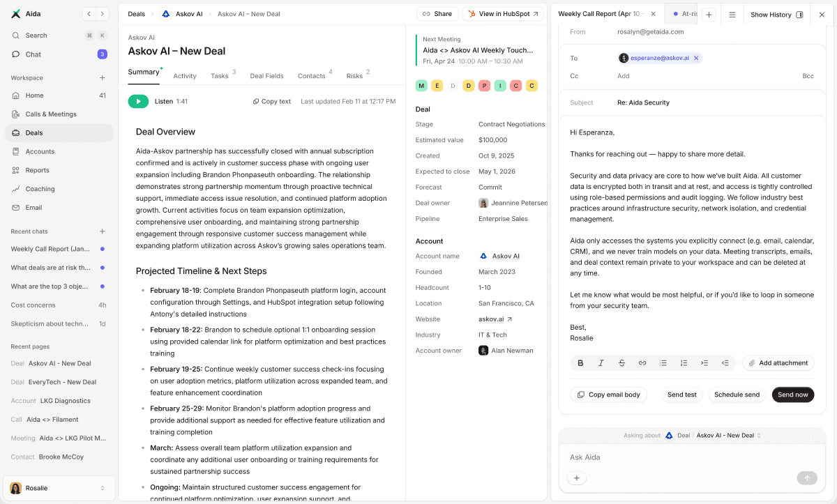Add a Cc recipient

click(624, 76)
